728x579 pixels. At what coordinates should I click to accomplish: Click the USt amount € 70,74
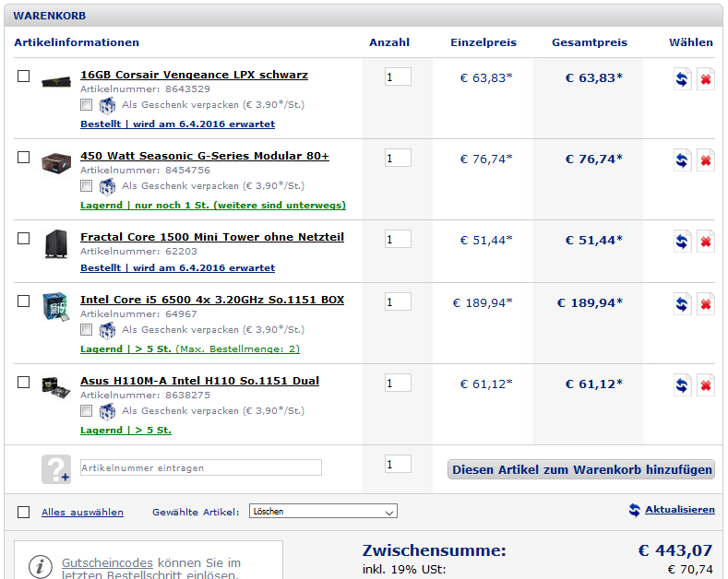point(690,569)
